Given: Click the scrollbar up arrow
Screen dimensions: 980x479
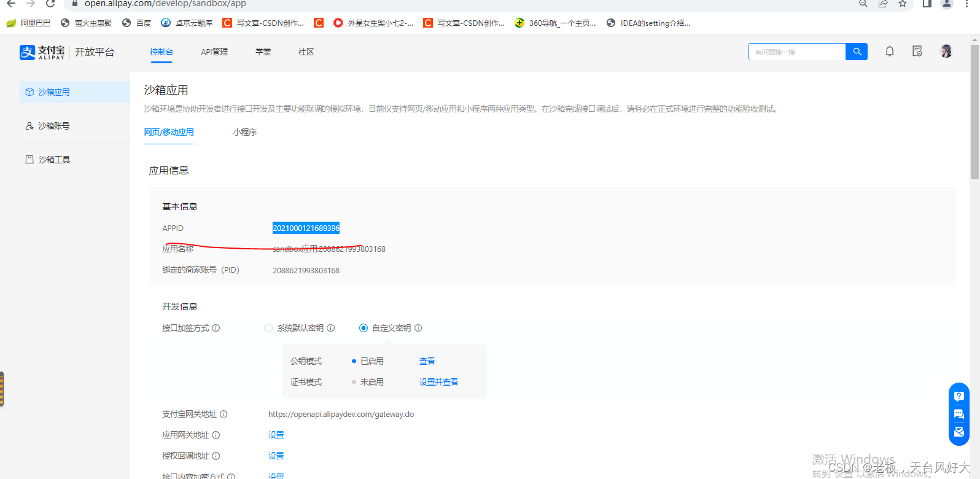Looking at the screenshot, I should (x=974, y=39).
